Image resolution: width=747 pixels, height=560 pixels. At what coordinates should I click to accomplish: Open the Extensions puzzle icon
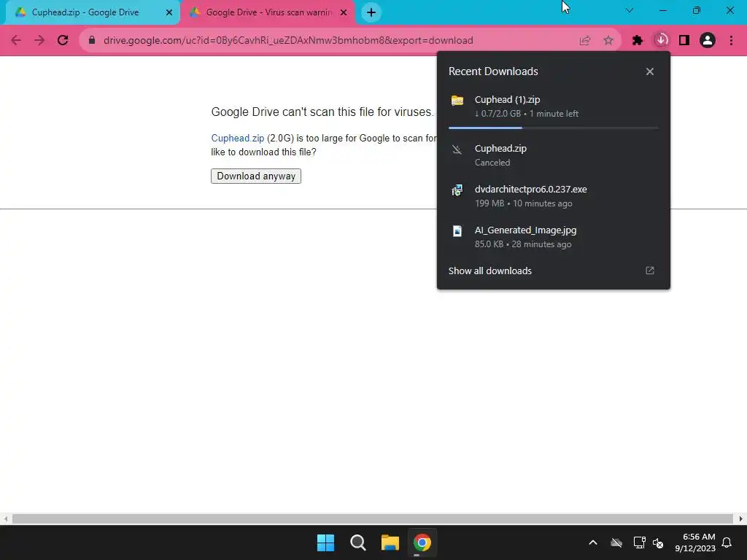point(638,41)
